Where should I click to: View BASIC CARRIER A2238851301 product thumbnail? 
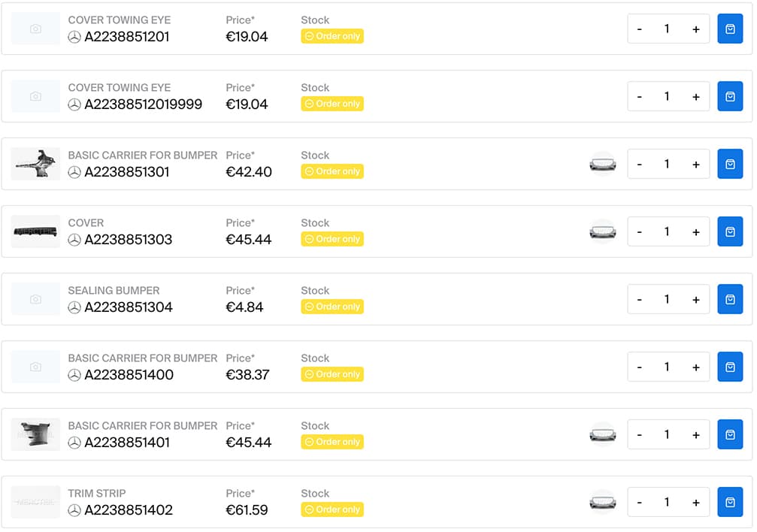coord(36,164)
